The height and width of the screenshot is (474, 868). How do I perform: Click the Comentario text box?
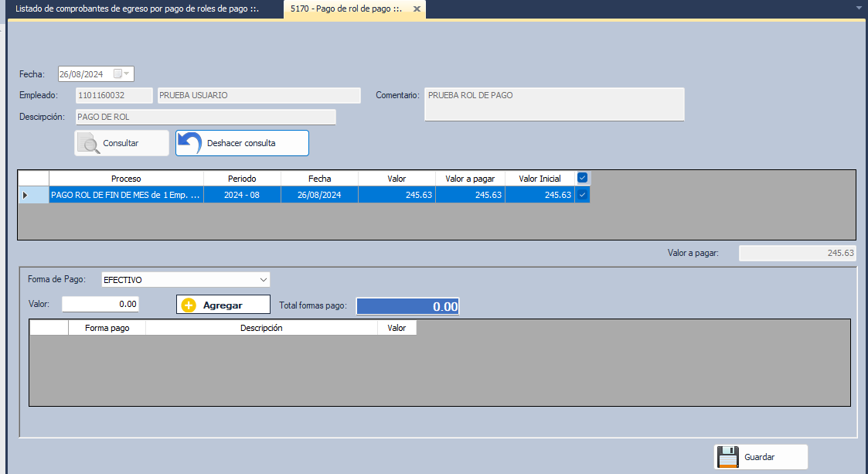554,104
